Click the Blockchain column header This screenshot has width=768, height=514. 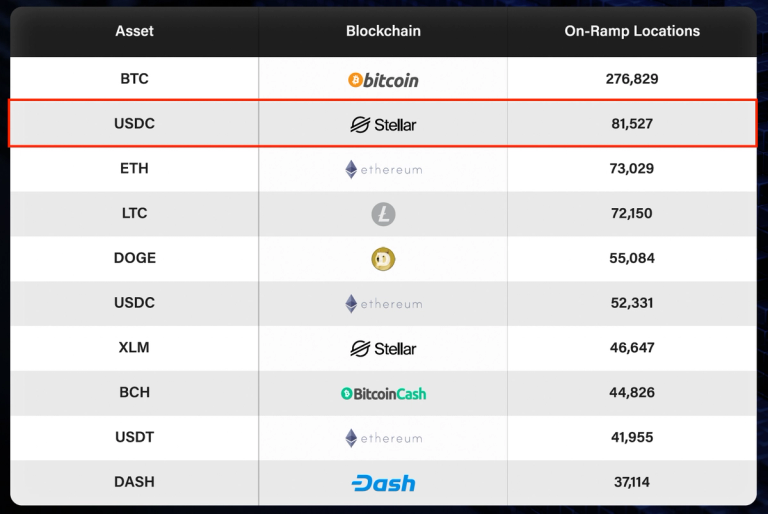click(383, 31)
